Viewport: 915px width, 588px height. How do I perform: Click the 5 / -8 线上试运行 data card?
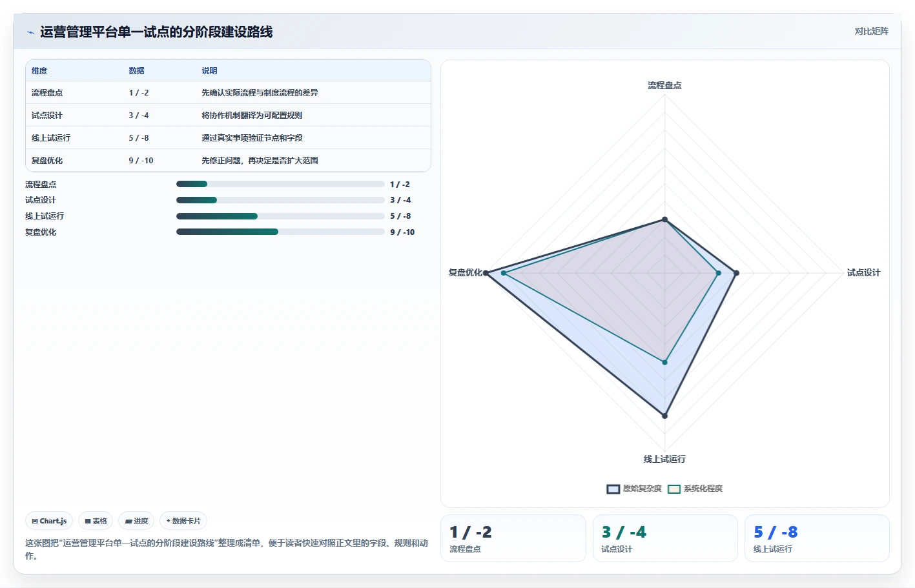click(817, 538)
